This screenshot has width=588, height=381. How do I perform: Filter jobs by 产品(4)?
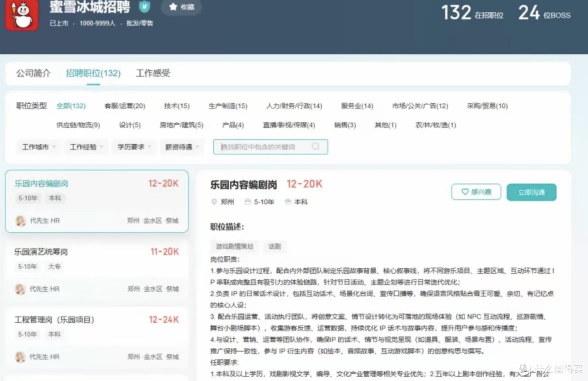[x=233, y=125]
